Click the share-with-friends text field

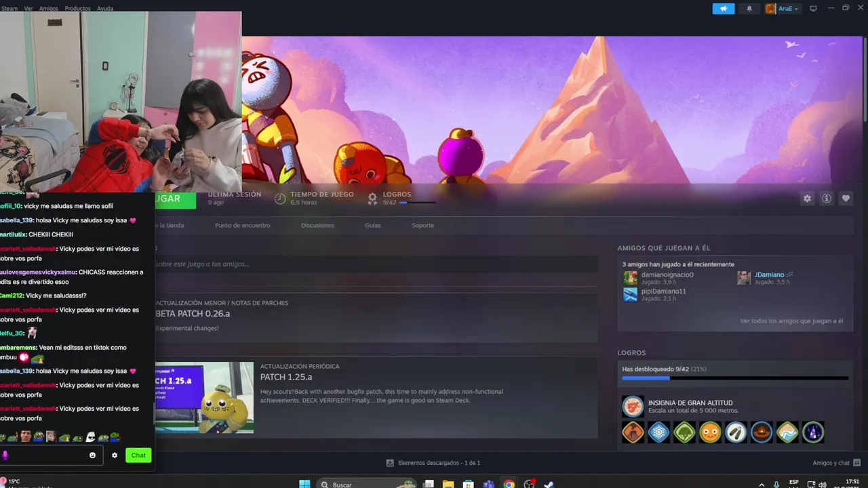click(x=376, y=264)
